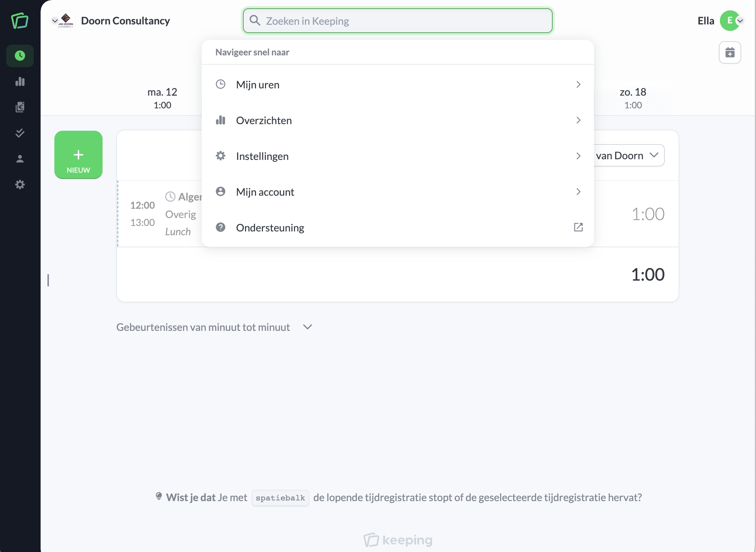Click the external link icon beside Ondersteuning
The width and height of the screenshot is (756, 552).
pos(578,227)
